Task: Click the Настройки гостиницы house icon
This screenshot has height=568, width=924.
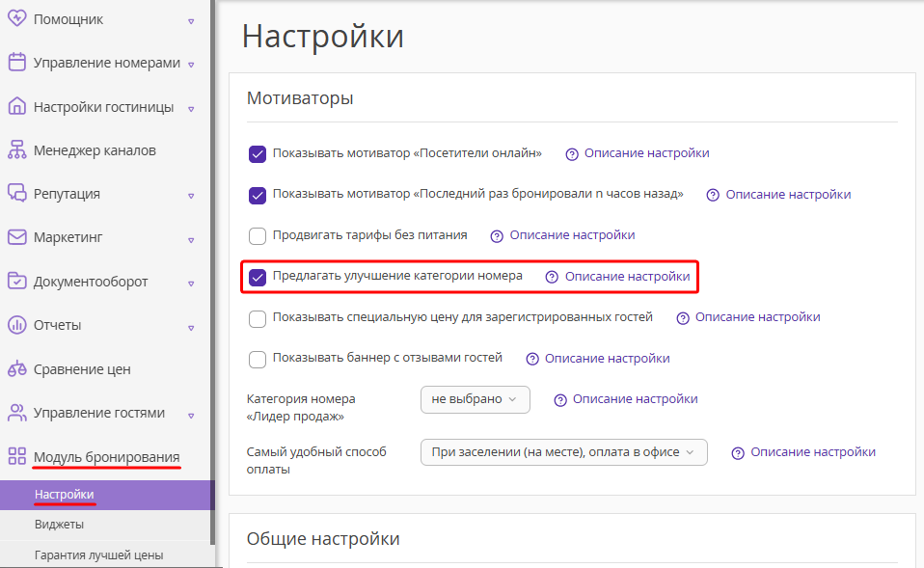Action: [x=16, y=106]
